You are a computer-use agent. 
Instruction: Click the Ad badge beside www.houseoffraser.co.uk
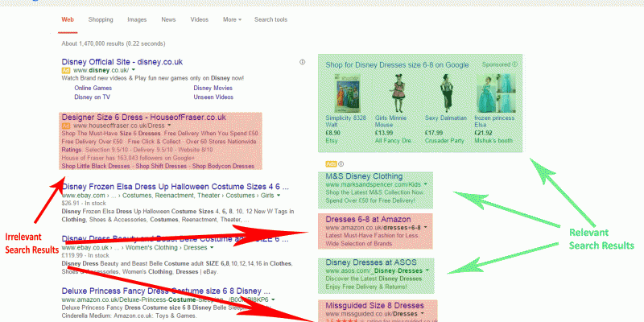coord(66,126)
